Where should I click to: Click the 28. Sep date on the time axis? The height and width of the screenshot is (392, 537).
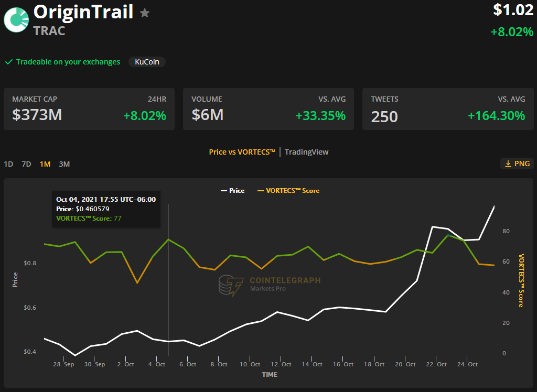[x=63, y=364]
